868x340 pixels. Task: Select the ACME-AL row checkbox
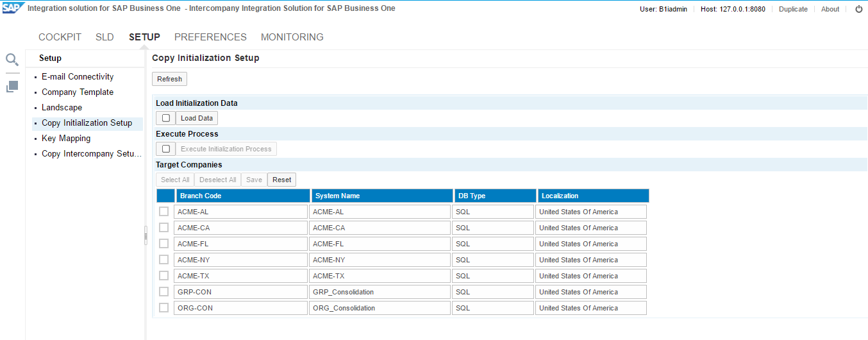[164, 212]
